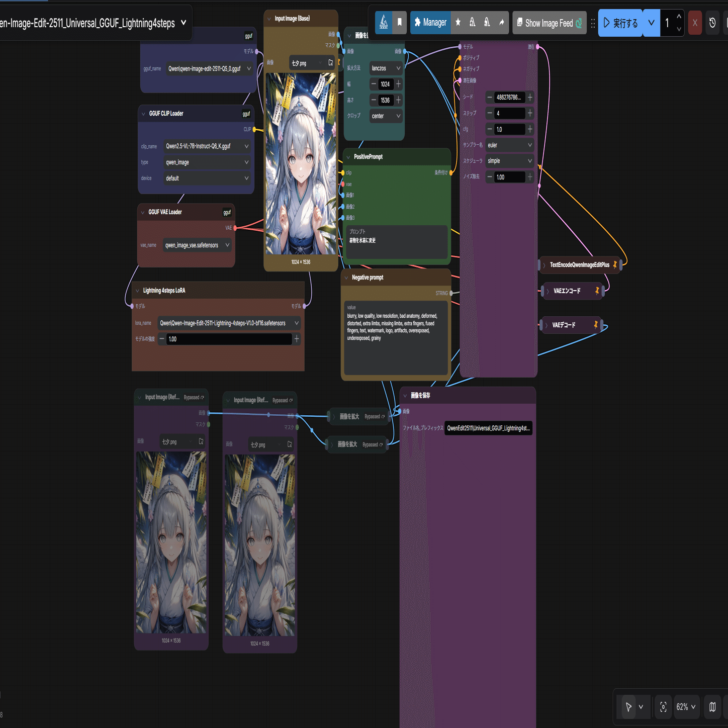728x728 pixels.
Task: Open the minimap using the bottom-right icon
Action: click(711, 706)
